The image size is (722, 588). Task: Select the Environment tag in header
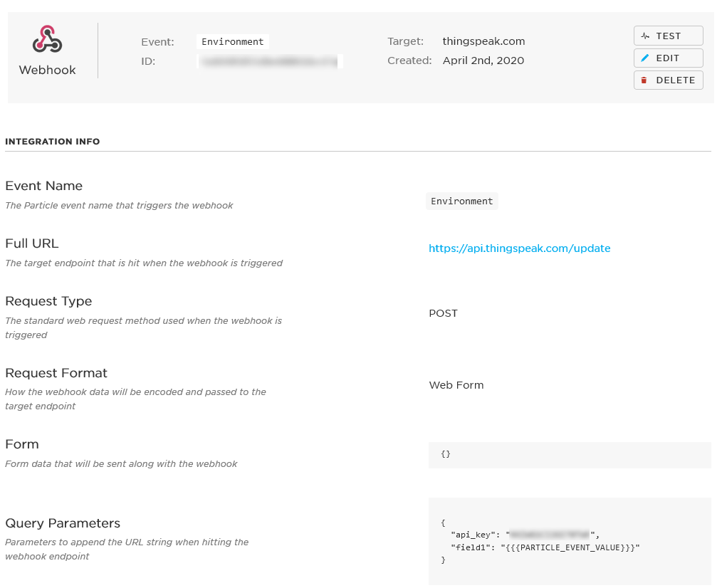[233, 42]
